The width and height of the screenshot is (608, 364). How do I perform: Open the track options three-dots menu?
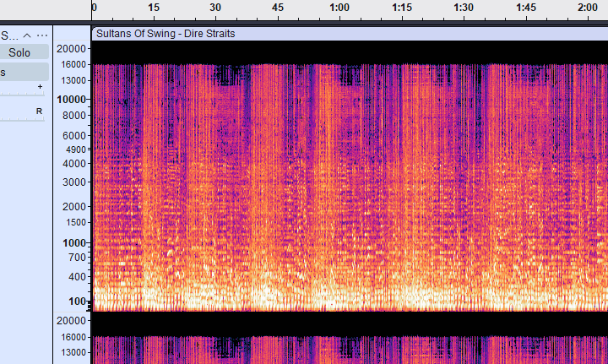click(42, 35)
